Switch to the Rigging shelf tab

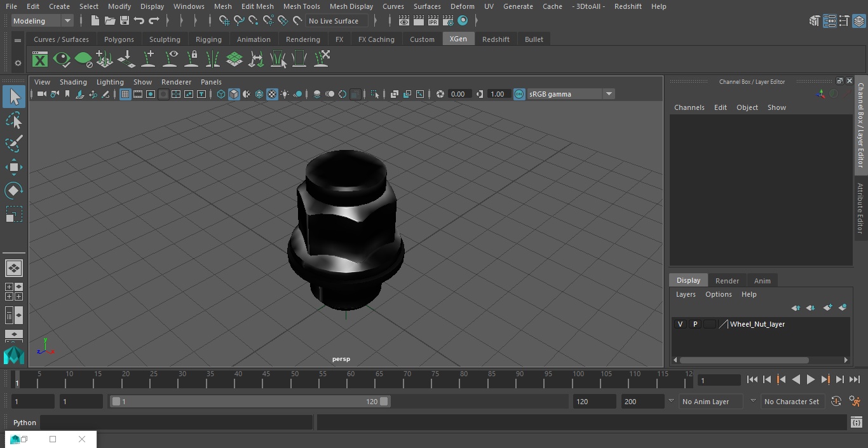tap(208, 39)
